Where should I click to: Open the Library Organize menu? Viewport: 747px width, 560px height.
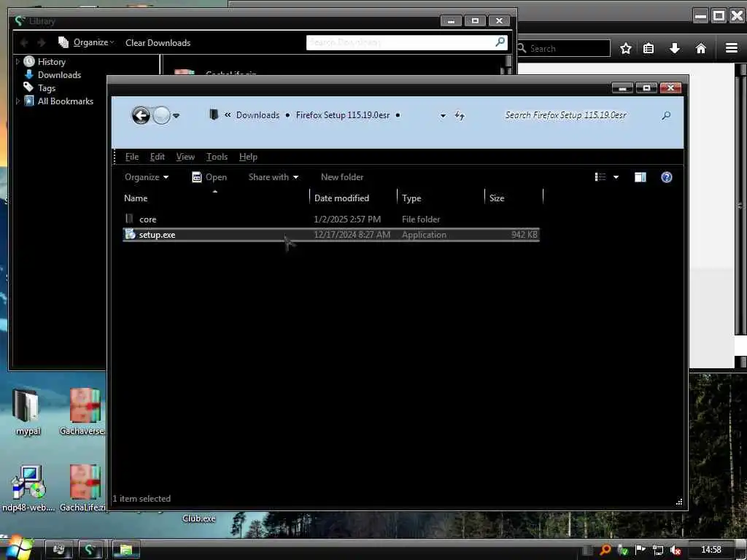coord(86,42)
